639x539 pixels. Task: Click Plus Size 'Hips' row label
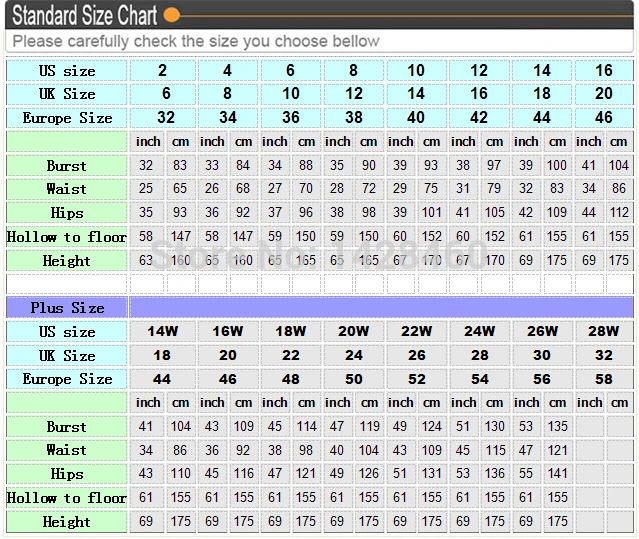click(67, 474)
